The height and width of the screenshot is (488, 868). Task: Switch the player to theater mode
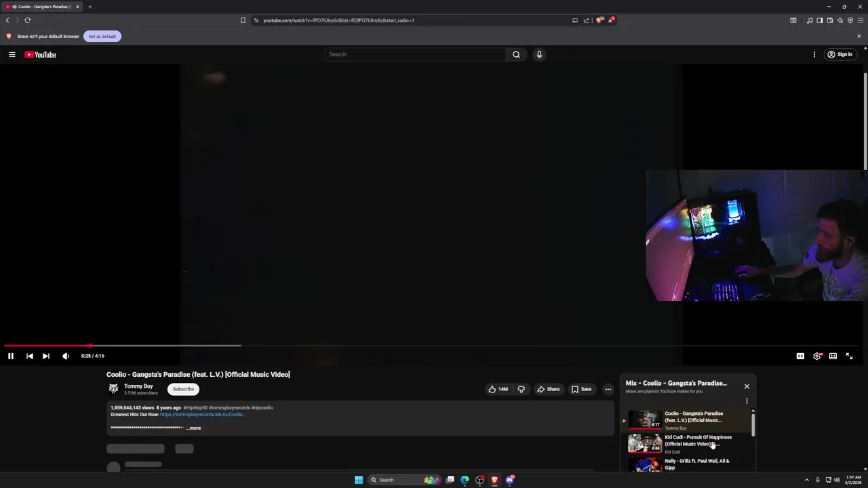point(833,356)
